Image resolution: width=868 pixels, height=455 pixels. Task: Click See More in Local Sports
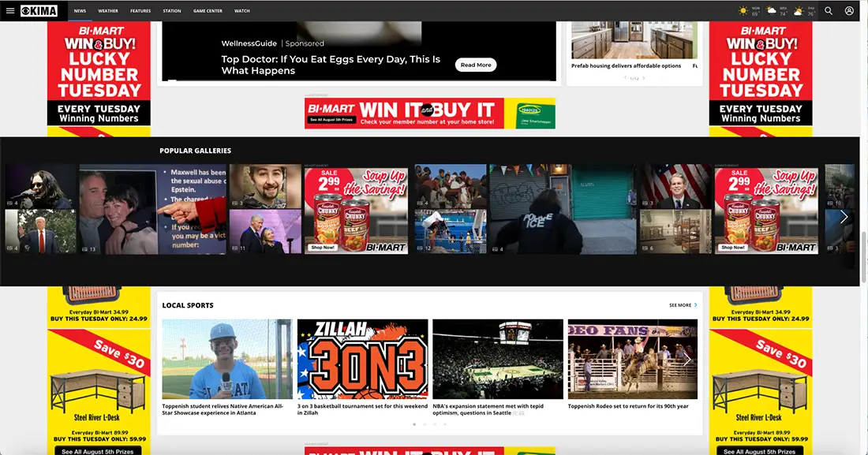coord(683,305)
